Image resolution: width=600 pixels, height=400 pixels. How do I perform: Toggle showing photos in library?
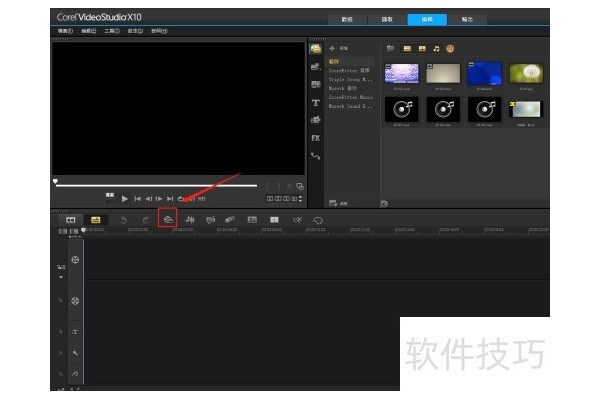coord(422,49)
